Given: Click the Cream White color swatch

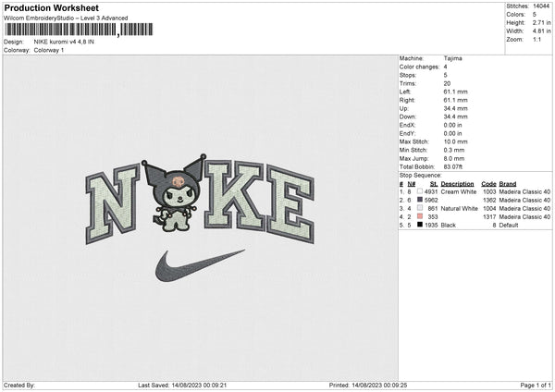Looking at the screenshot, I should (x=420, y=191).
